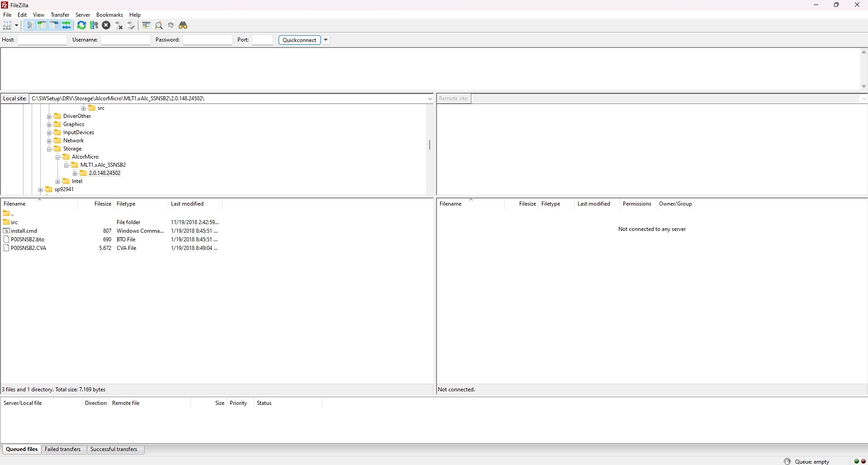Open the Bookmarks menu
The image size is (868, 465).
click(x=109, y=15)
